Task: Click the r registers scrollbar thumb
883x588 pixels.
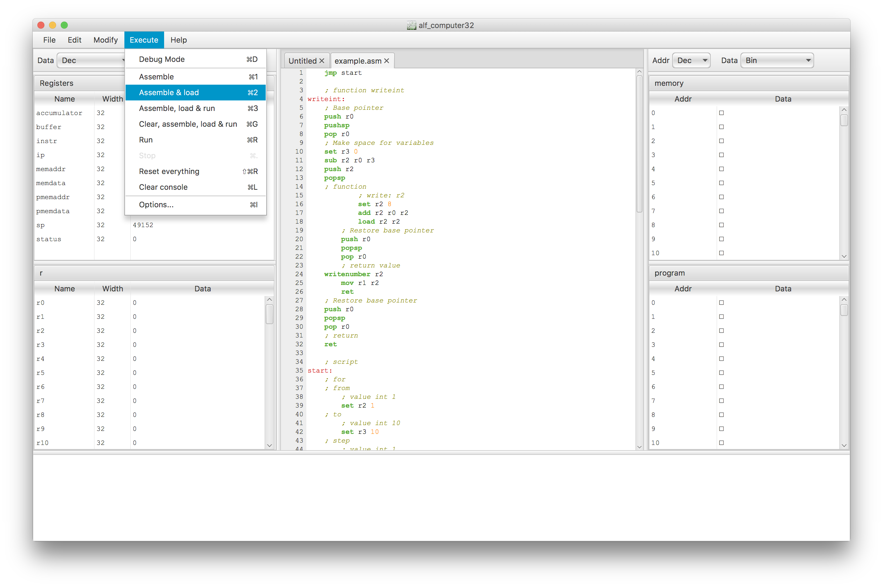Action: [269, 314]
